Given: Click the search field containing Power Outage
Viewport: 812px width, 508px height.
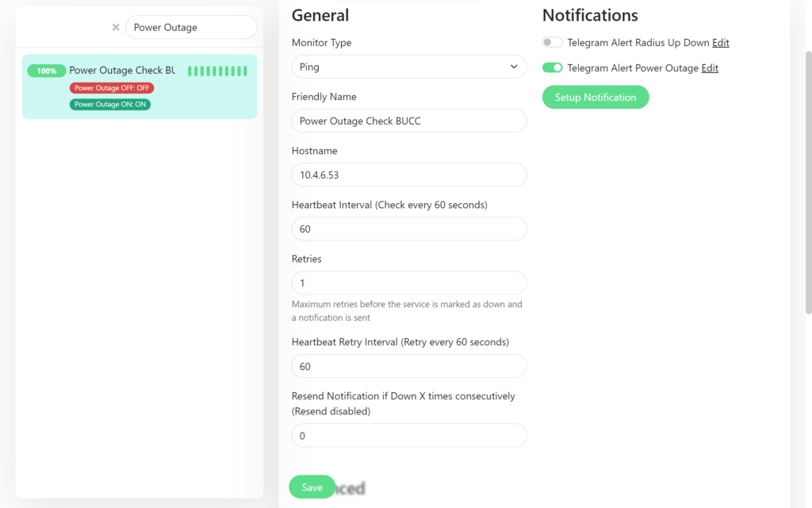Looking at the screenshot, I should pos(191,27).
